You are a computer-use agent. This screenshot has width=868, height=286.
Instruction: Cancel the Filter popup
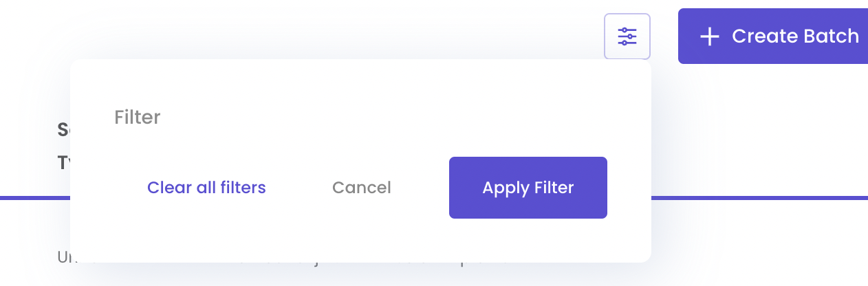(361, 188)
